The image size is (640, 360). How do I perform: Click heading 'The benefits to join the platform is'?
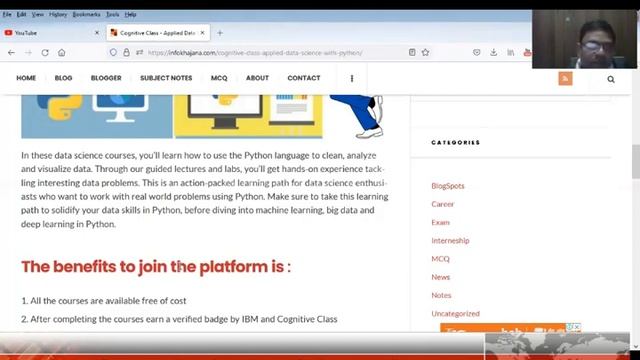(x=156, y=267)
